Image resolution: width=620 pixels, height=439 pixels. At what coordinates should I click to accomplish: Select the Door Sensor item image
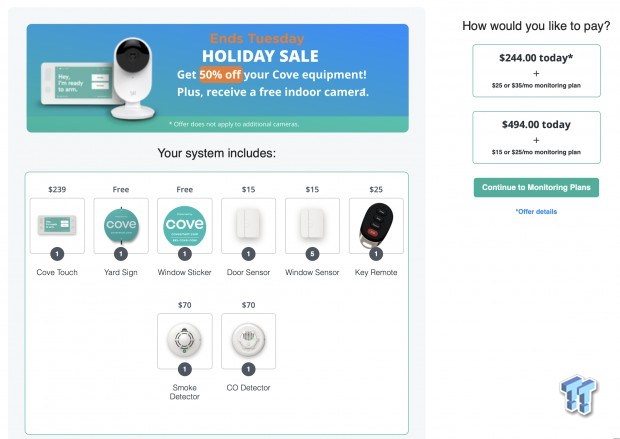[x=248, y=225]
